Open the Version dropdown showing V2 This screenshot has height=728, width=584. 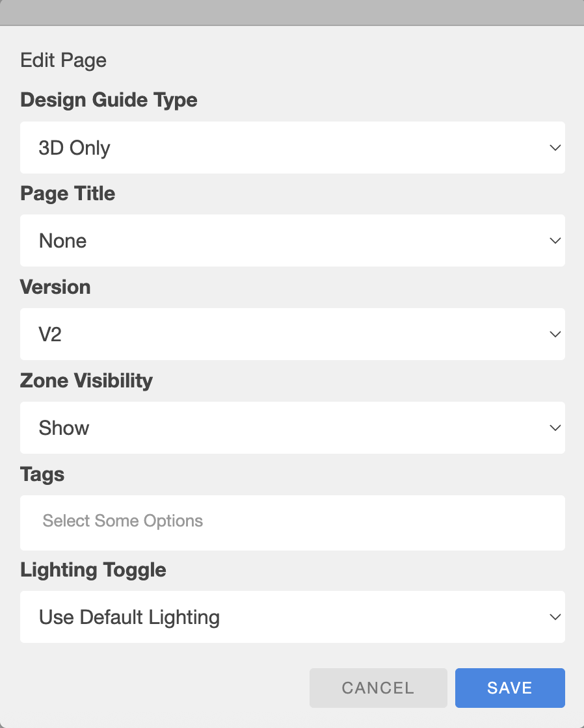click(x=292, y=334)
